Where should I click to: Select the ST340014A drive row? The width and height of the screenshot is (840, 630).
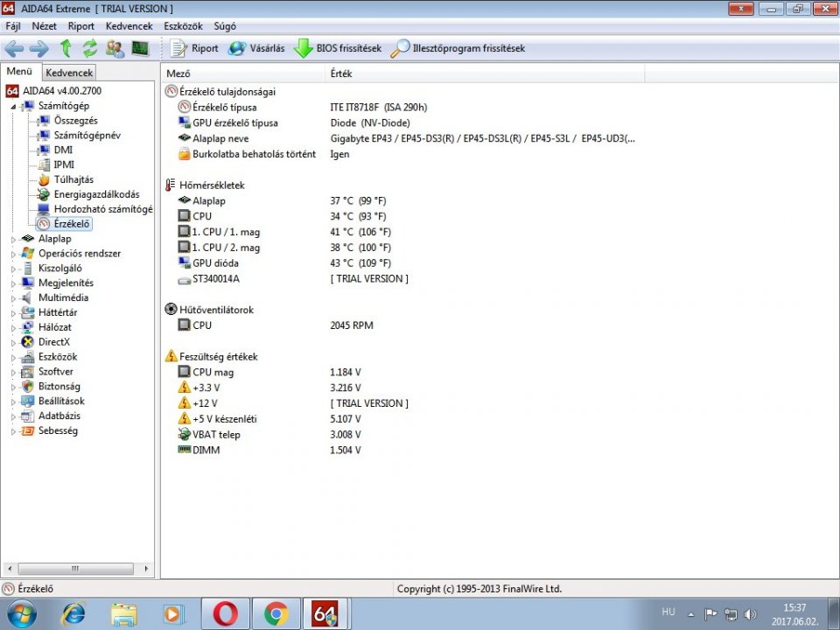[x=293, y=278]
